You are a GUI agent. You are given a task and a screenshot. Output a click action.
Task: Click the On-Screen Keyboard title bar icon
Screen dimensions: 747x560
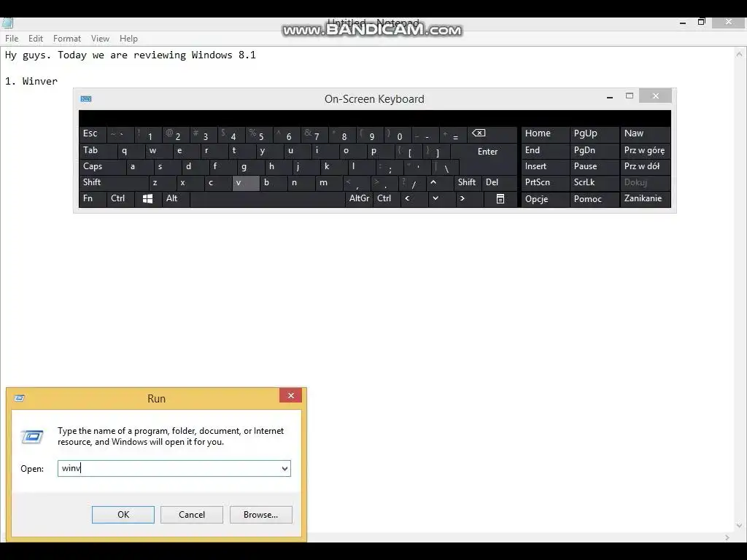click(86, 98)
